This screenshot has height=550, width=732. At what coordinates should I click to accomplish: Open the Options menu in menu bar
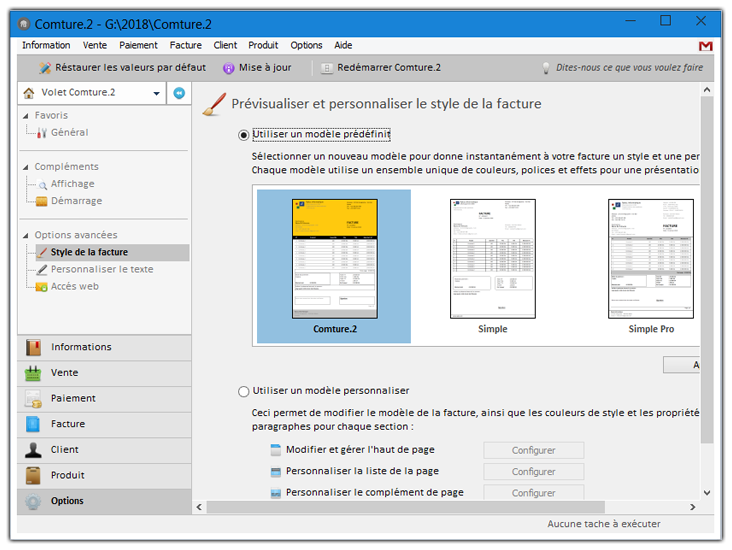coord(306,45)
